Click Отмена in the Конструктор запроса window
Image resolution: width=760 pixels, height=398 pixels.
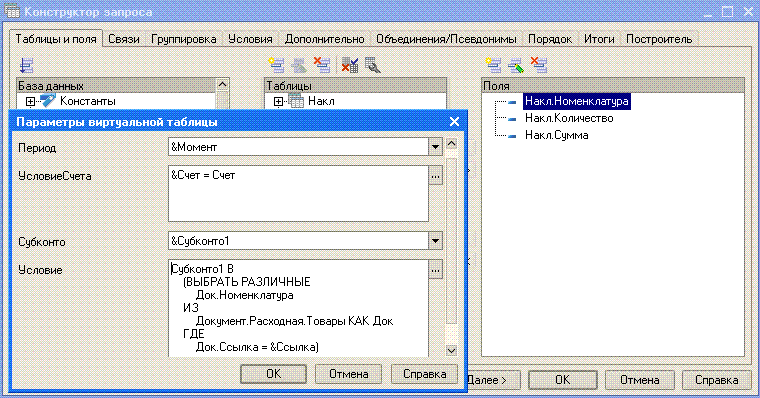639,380
